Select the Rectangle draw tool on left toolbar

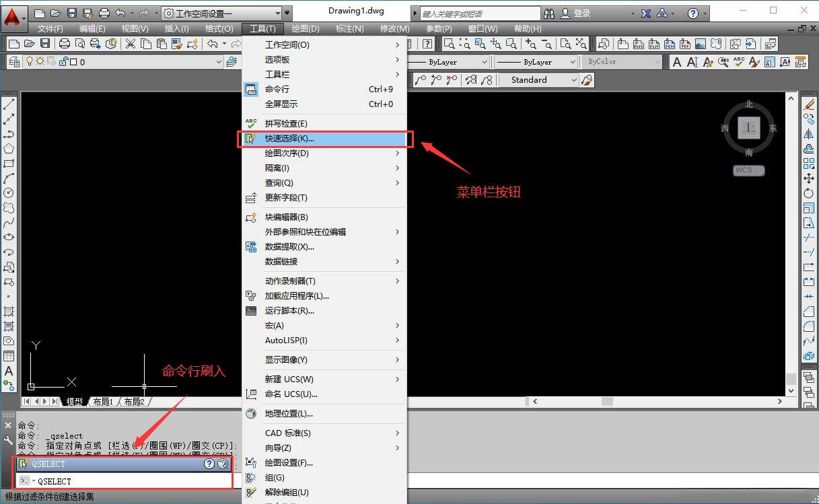[8, 163]
